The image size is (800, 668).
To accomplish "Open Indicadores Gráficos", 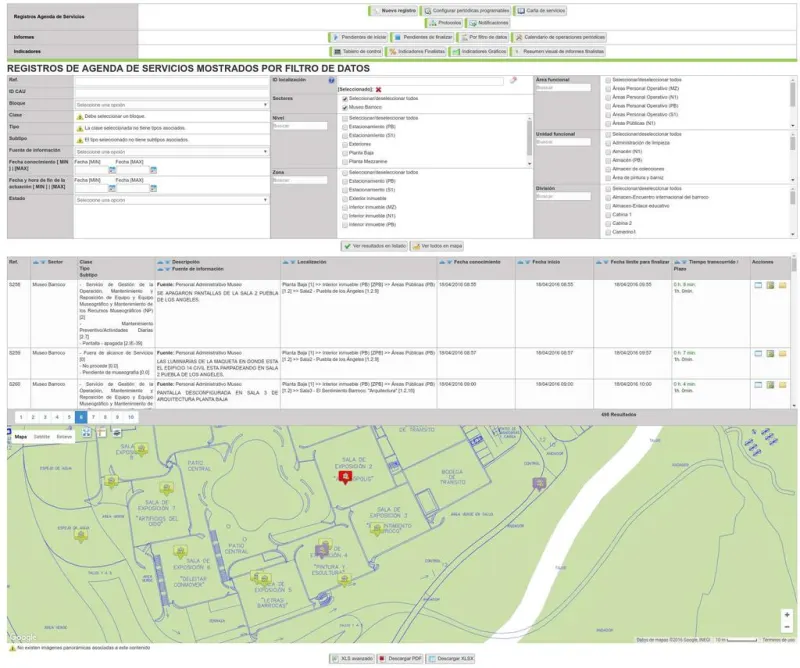I will pos(479,52).
